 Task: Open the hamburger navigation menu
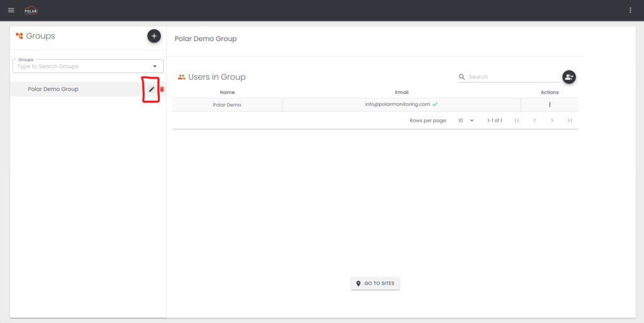pos(11,10)
